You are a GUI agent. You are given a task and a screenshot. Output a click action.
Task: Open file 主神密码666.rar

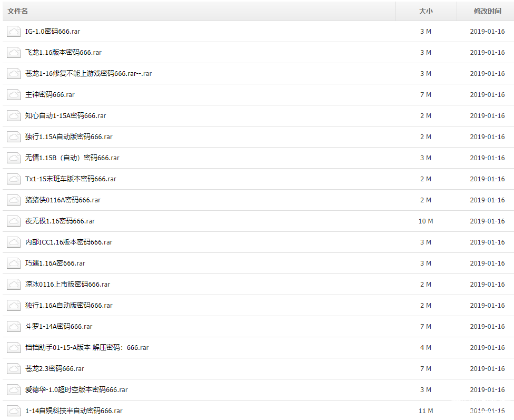(x=50, y=94)
